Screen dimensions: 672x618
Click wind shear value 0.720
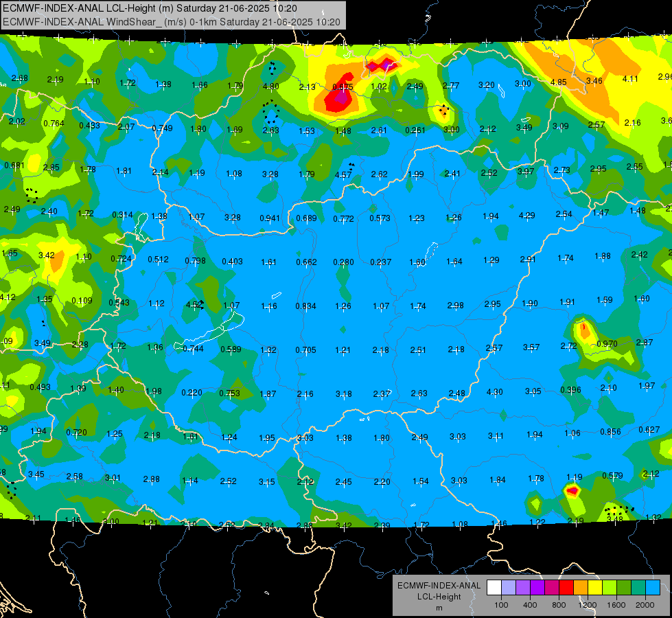click(76, 433)
